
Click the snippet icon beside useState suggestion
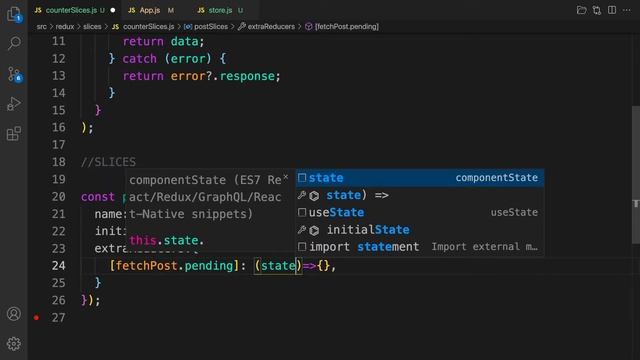pos(302,212)
